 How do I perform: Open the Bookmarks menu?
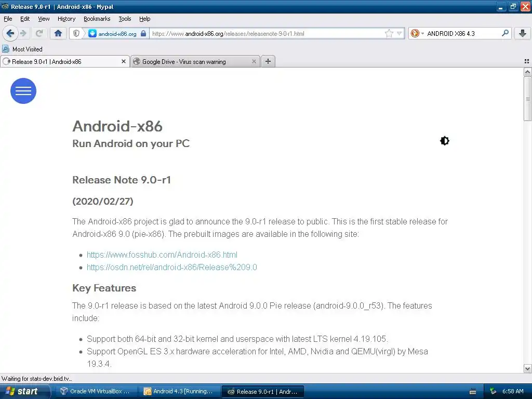pyautogui.click(x=97, y=19)
